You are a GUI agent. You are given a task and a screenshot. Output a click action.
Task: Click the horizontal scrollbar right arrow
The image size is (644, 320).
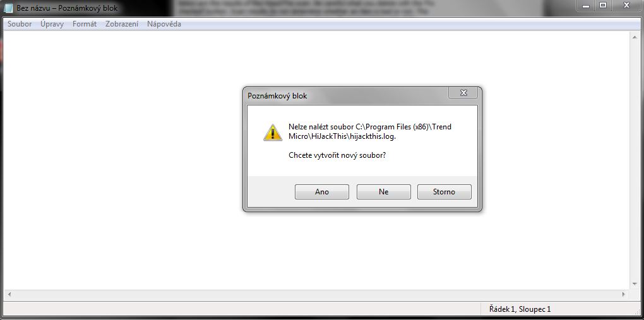click(x=624, y=294)
